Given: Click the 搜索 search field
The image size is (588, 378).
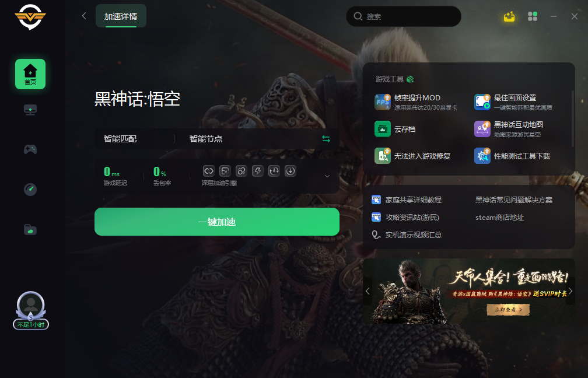Looking at the screenshot, I should tap(404, 16).
